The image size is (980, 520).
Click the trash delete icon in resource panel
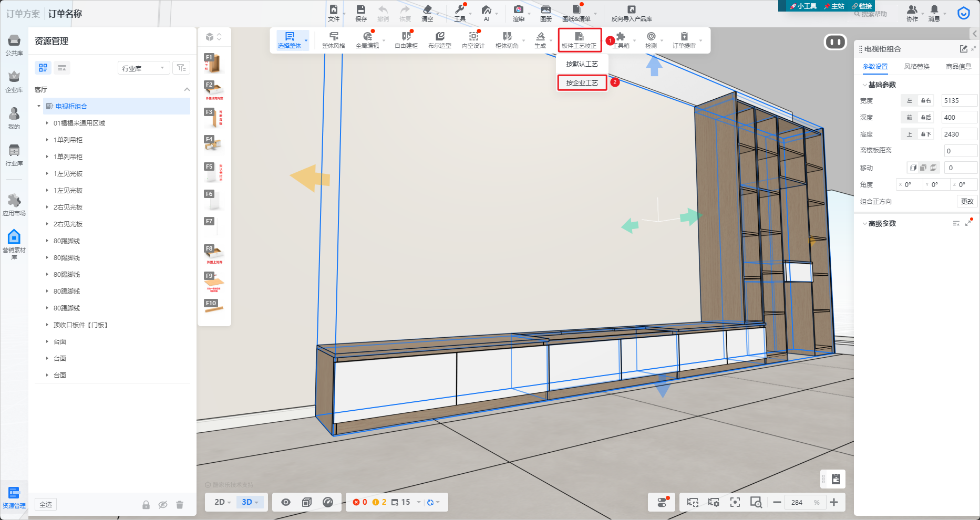[180, 505]
